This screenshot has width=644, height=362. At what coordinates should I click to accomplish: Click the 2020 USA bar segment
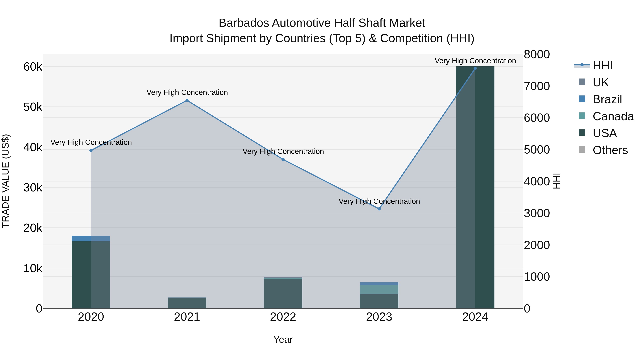point(91,275)
